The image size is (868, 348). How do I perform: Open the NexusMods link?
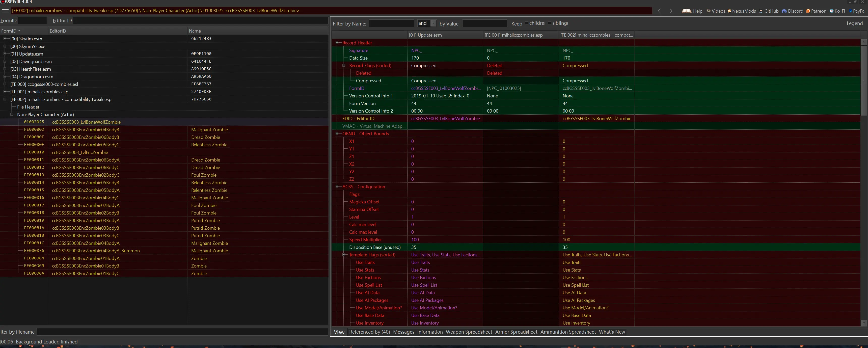tap(741, 11)
